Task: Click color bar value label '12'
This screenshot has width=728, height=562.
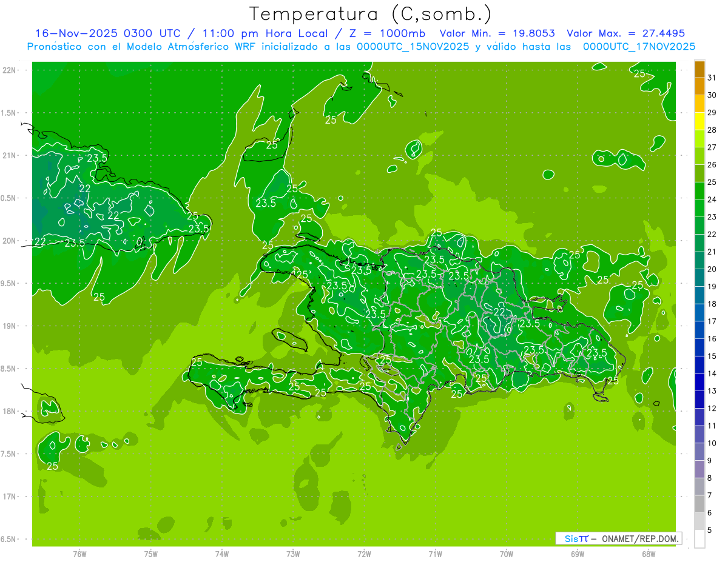Action: pyautogui.click(x=712, y=409)
